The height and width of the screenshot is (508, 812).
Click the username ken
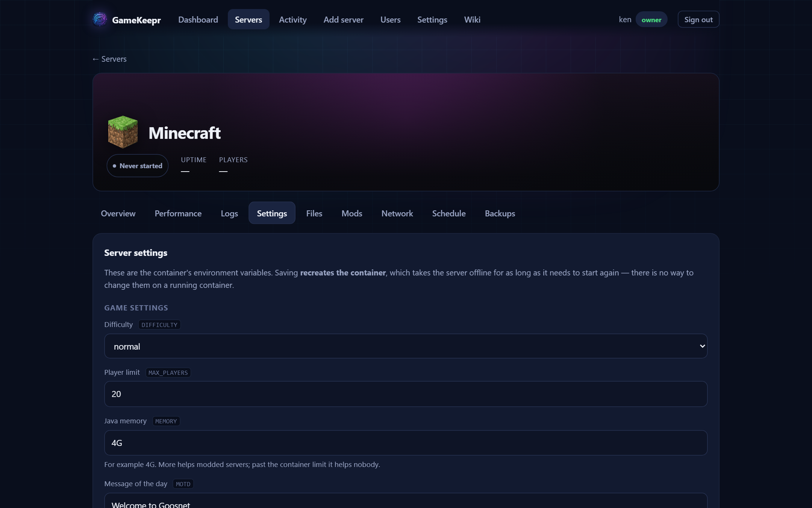[x=625, y=20]
